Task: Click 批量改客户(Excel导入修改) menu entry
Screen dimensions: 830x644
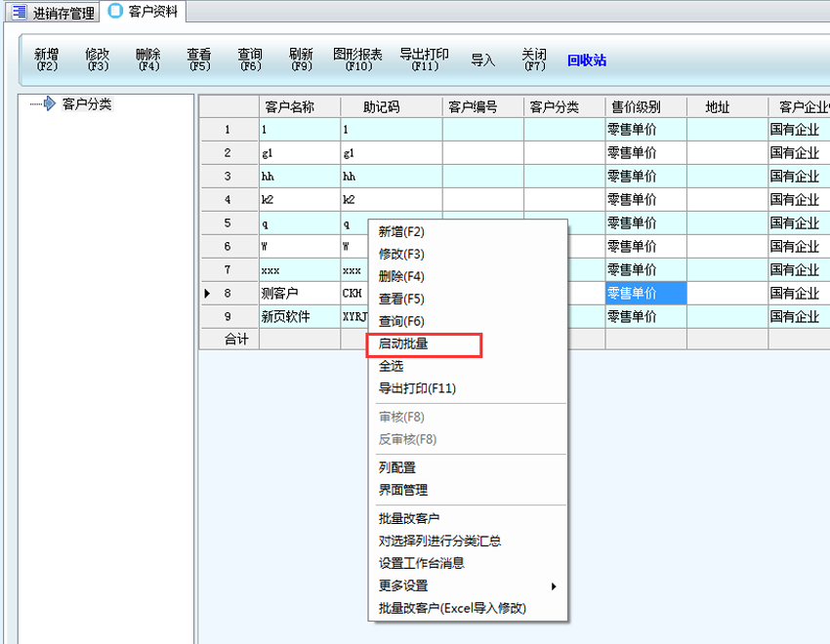Action: point(452,608)
